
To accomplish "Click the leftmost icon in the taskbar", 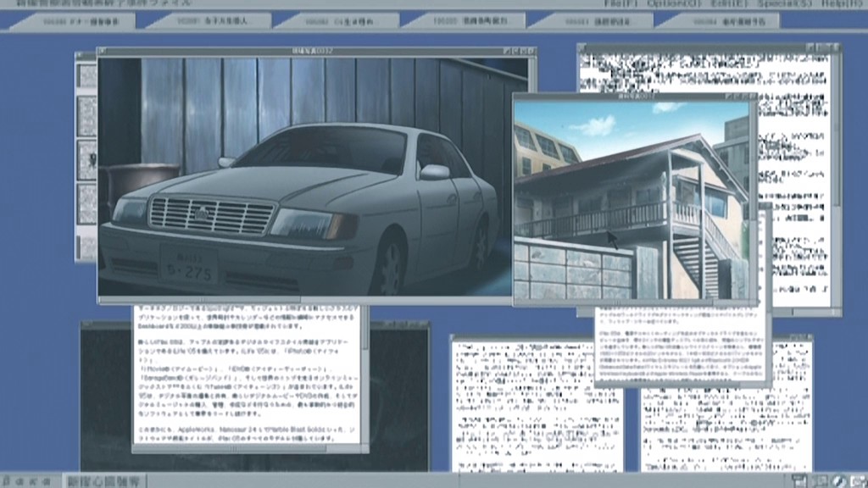I will pyautogui.click(x=6, y=481).
